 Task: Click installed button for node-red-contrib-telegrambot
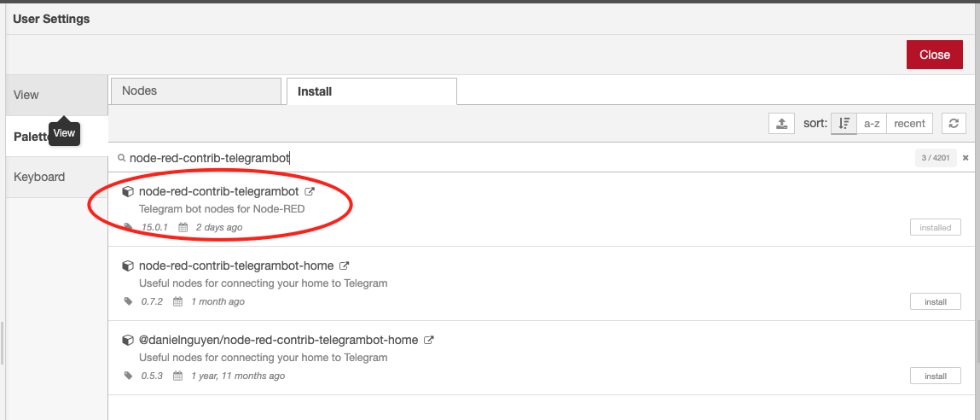click(935, 227)
